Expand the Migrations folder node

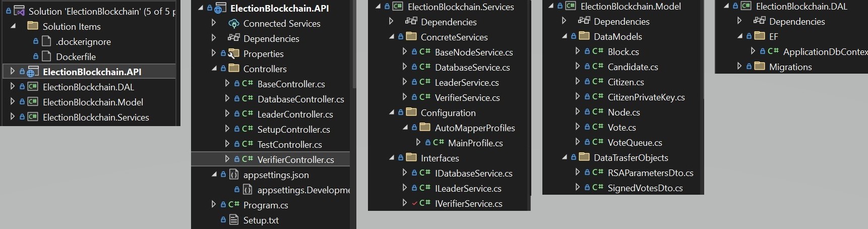pyautogui.click(x=739, y=66)
